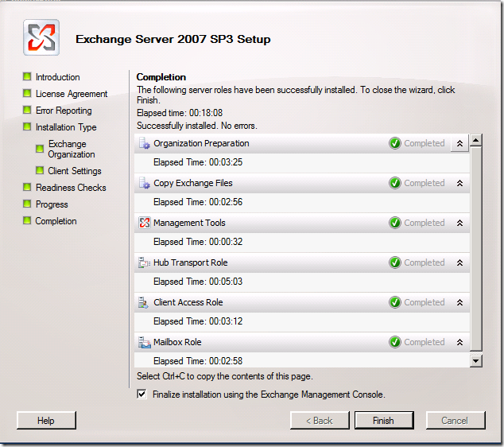This screenshot has width=504, height=447.
Task: Select the Introduction wizard step
Action: tap(57, 77)
